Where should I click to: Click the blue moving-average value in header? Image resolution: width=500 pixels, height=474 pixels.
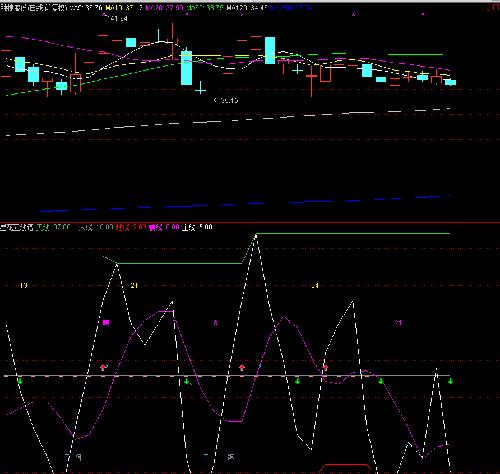coord(291,8)
